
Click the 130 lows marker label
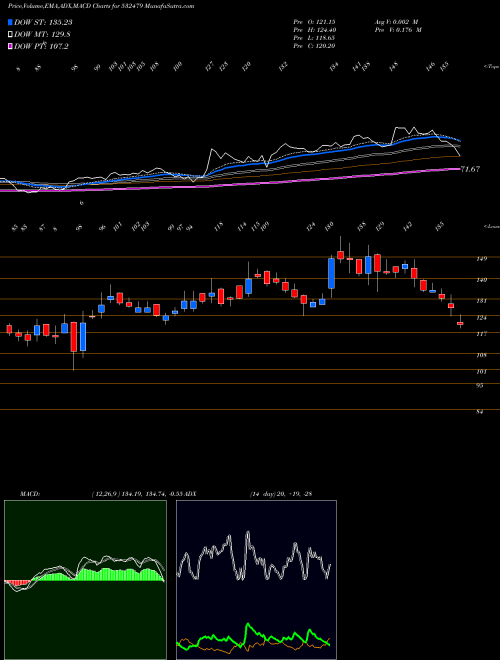[330, 226]
